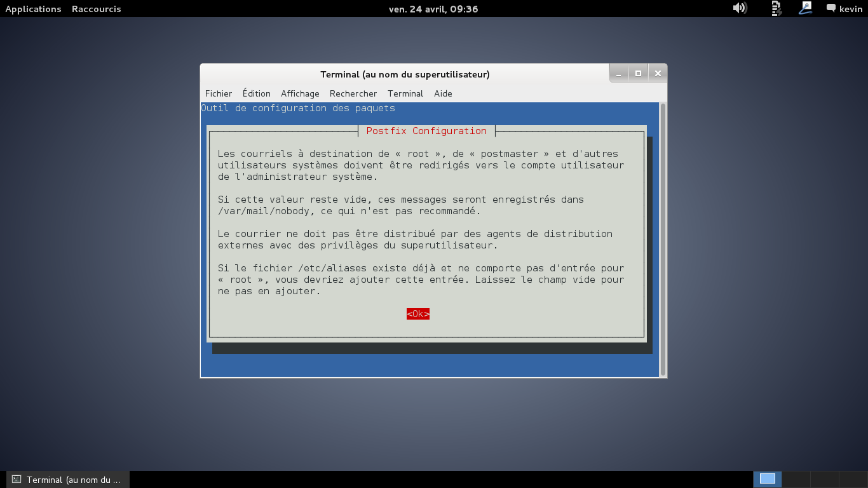The width and height of the screenshot is (868, 488).
Task: Confirm the Postfix dialog with <Ok>
Action: click(x=418, y=314)
